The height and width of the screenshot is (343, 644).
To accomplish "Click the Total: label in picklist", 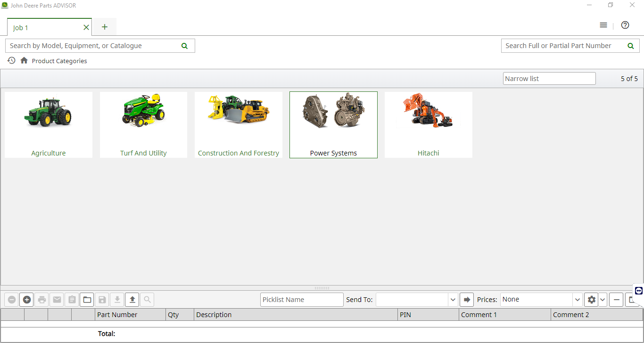I will point(107,334).
